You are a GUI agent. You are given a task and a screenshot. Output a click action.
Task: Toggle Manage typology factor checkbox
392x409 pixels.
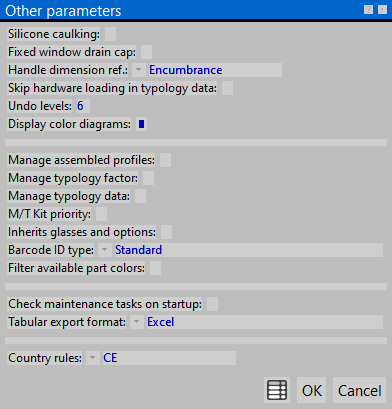click(x=148, y=178)
